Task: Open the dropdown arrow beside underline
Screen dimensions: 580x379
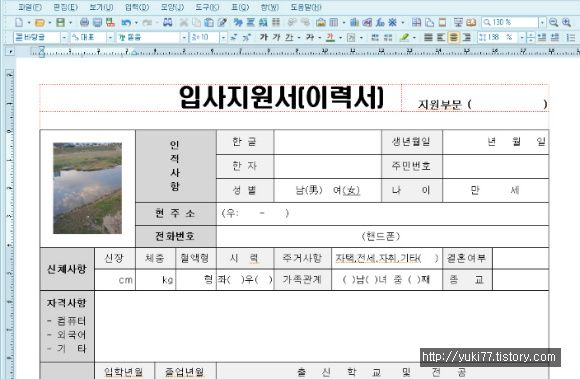Action: 299,37
